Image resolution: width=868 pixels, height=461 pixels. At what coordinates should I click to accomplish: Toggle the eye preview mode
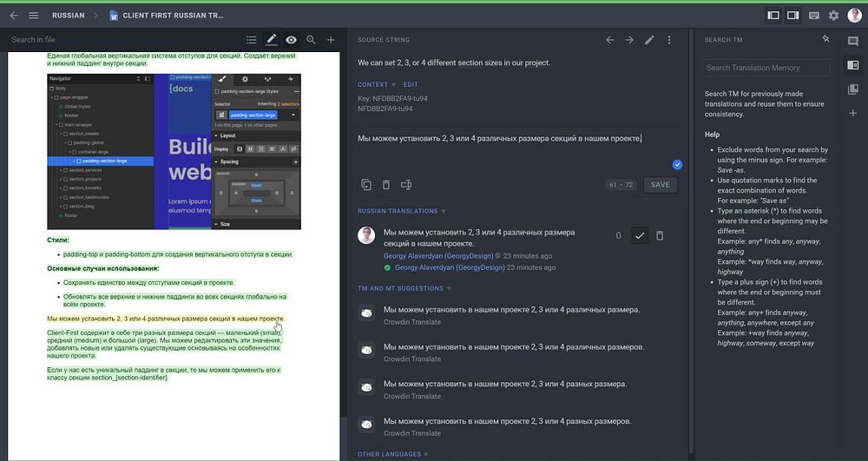point(291,40)
